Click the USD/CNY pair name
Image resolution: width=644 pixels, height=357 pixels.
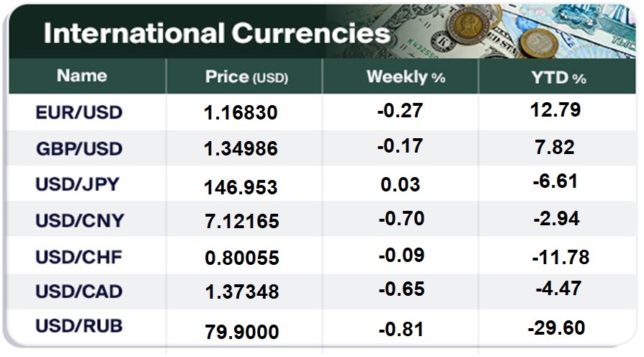click(x=79, y=220)
